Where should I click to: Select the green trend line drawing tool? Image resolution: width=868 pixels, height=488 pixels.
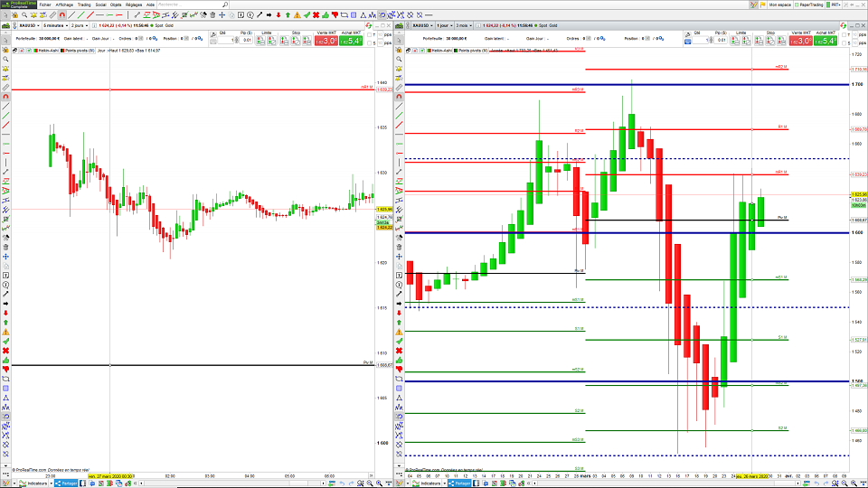[x=80, y=15]
